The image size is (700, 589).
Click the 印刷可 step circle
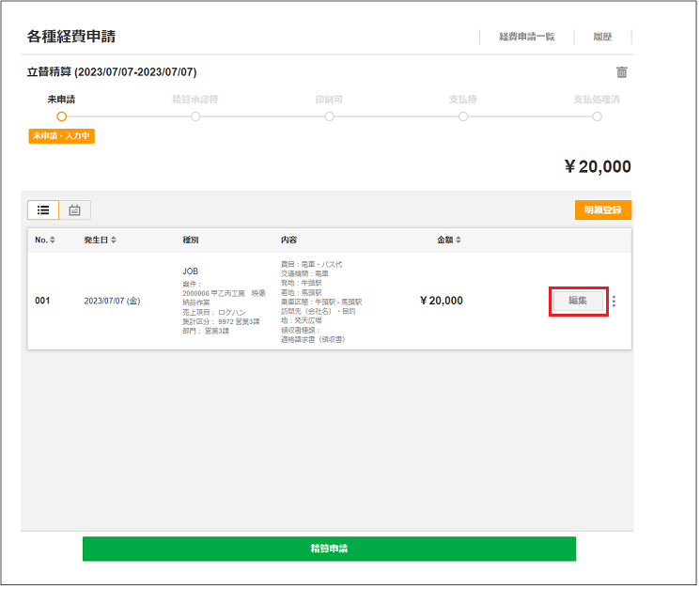[330, 116]
